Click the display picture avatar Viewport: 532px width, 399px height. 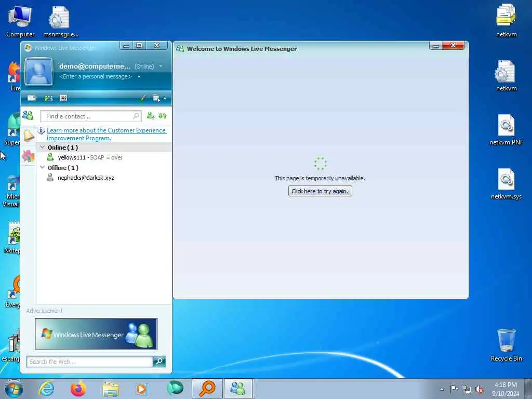[x=38, y=71]
